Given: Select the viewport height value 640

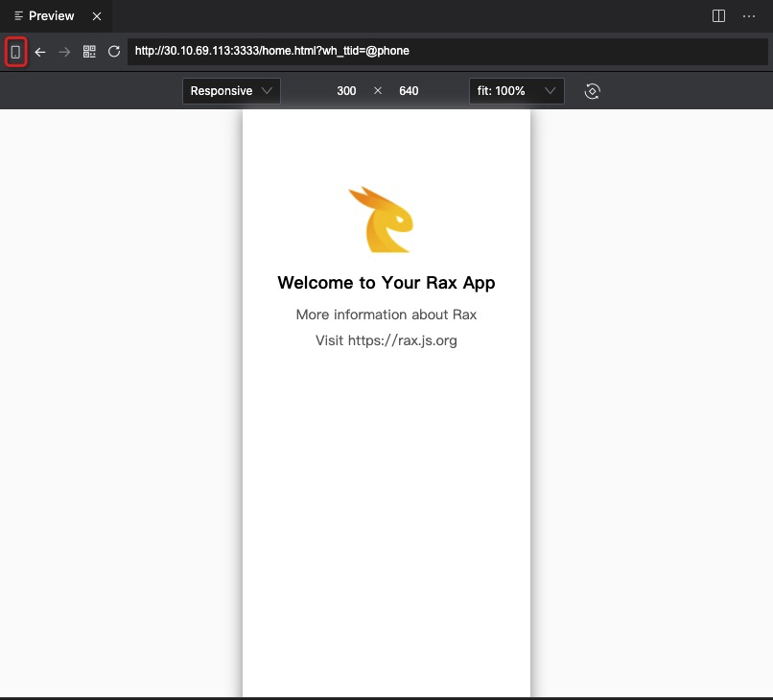Looking at the screenshot, I should tap(409, 91).
